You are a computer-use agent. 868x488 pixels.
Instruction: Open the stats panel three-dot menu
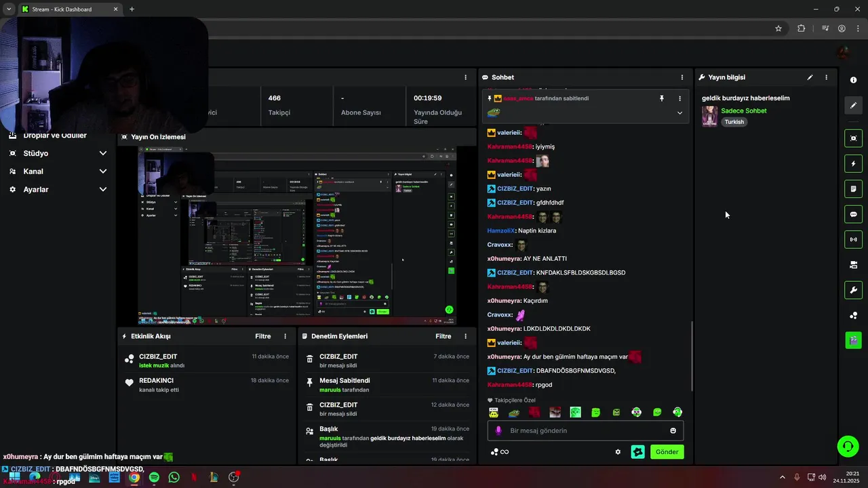465,77
